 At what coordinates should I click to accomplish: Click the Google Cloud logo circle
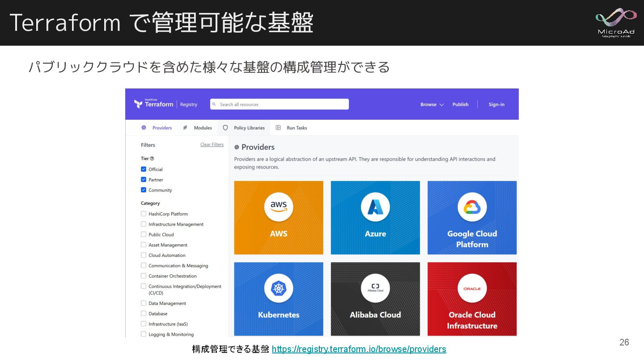472,206
